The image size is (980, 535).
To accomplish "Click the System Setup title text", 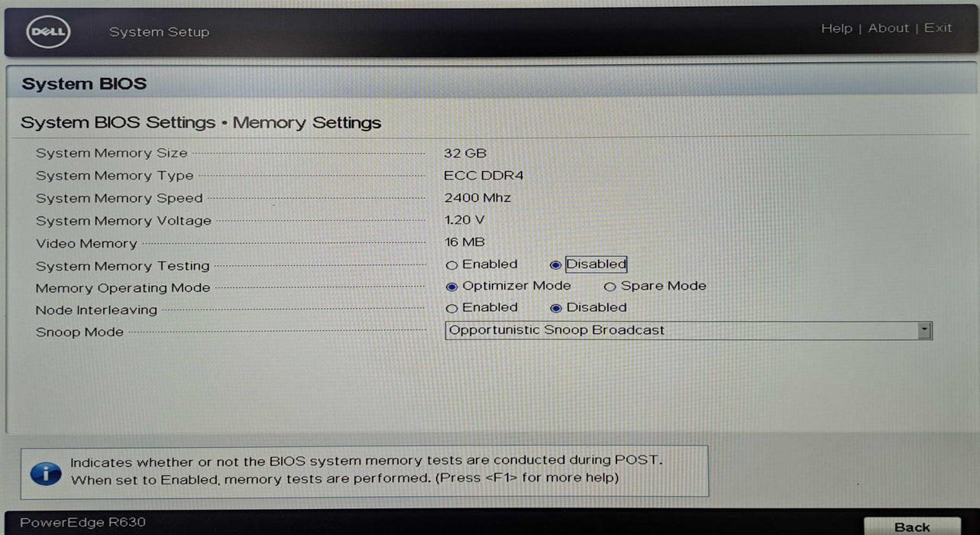I will [159, 32].
